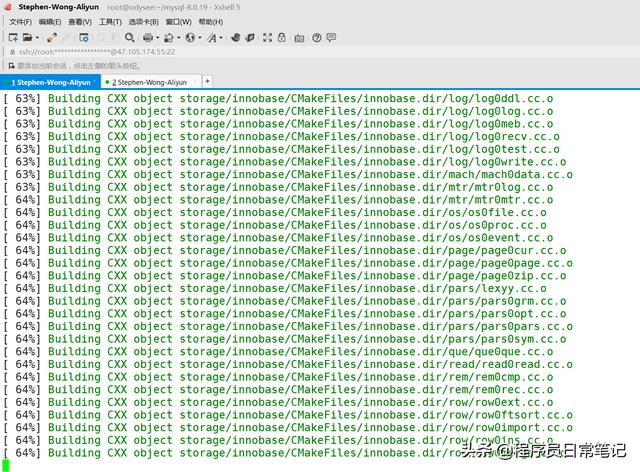Expand the Font dropdown arrow
The height and width of the screenshot is (472, 640).
point(221,38)
